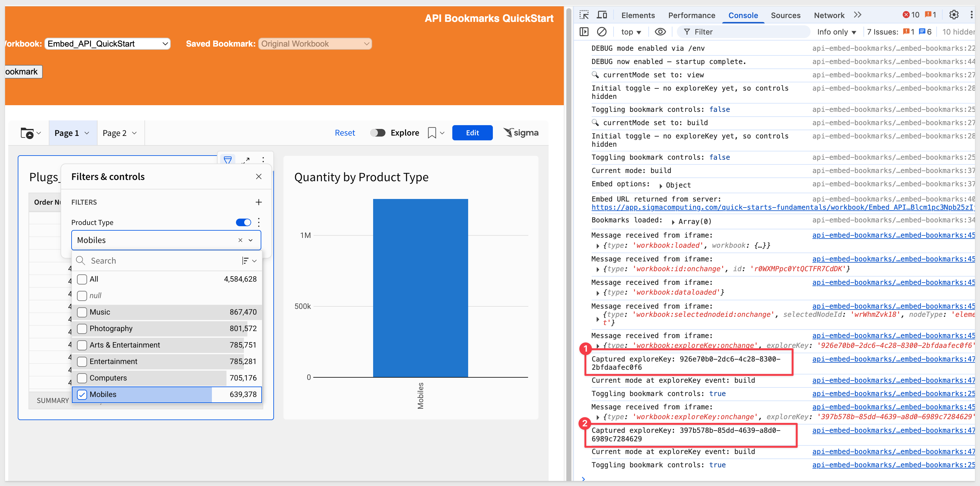The width and height of the screenshot is (980, 486).
Task: Open the top context selector
Action: click(631, 32)
